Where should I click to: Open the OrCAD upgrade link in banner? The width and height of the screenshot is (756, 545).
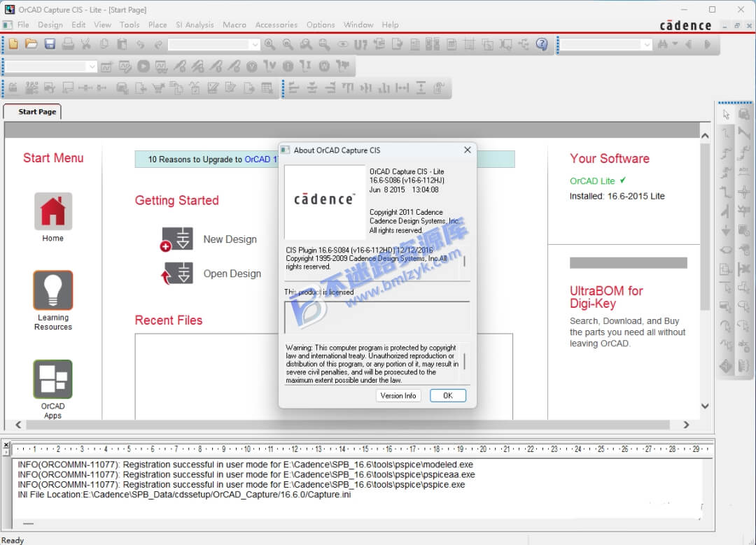[x=261, y=160]
